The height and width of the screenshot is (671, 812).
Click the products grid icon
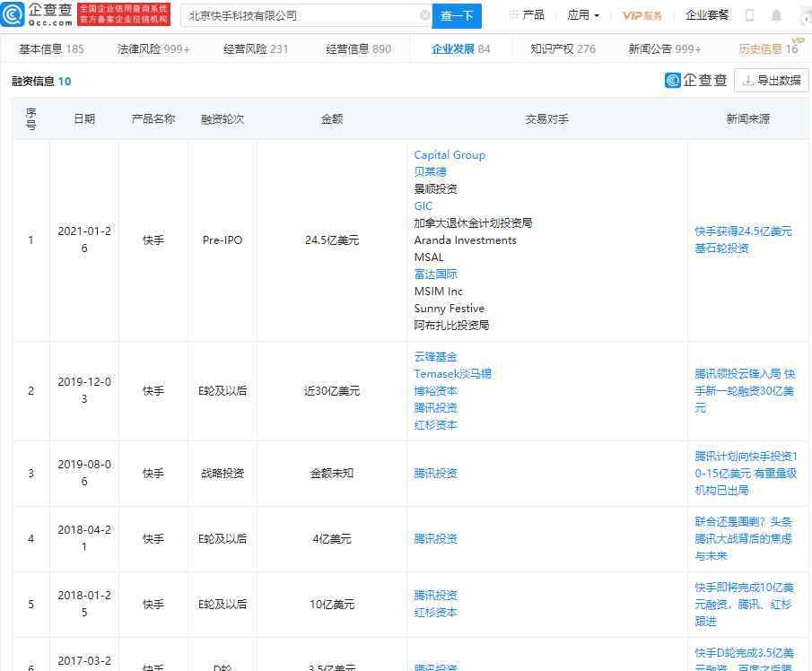tap(513, 15)
